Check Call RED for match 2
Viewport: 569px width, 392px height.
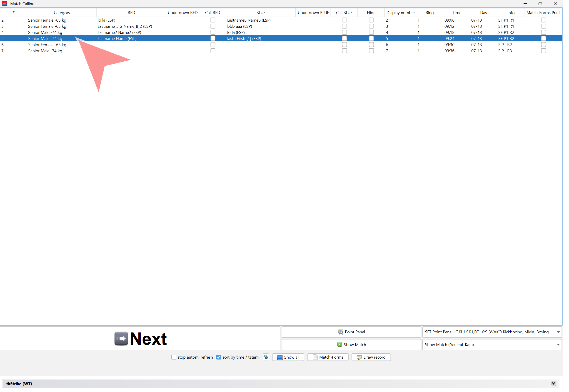[213, 20]
